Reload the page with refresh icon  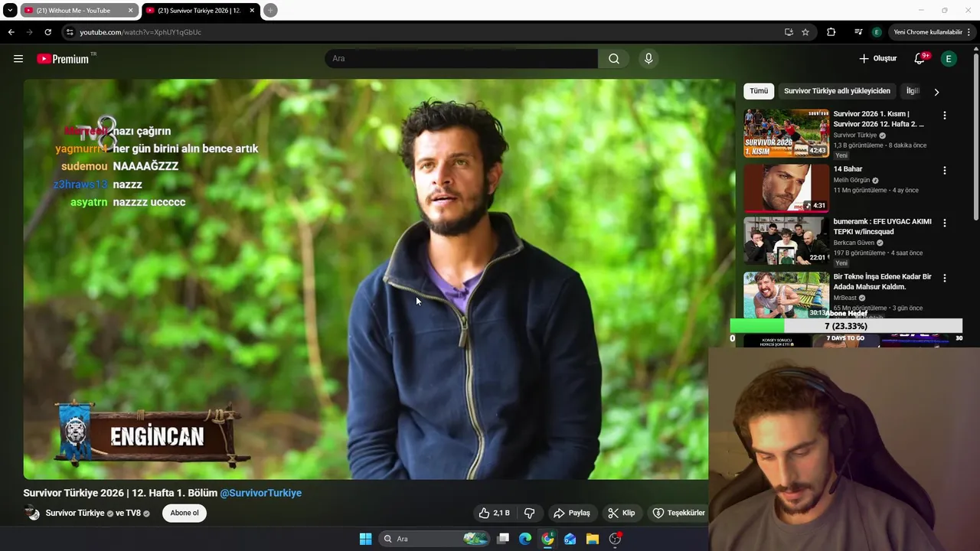point(47,32)
